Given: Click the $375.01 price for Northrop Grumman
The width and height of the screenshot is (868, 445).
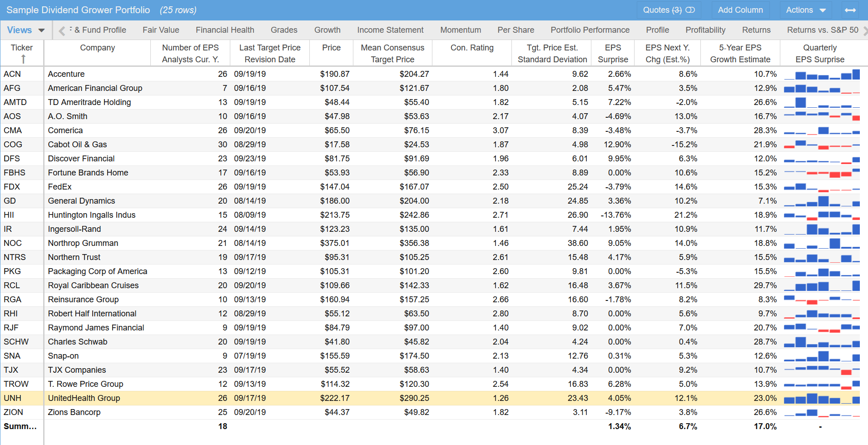Looking at the screenshot, I should click(x=335, y=243).
